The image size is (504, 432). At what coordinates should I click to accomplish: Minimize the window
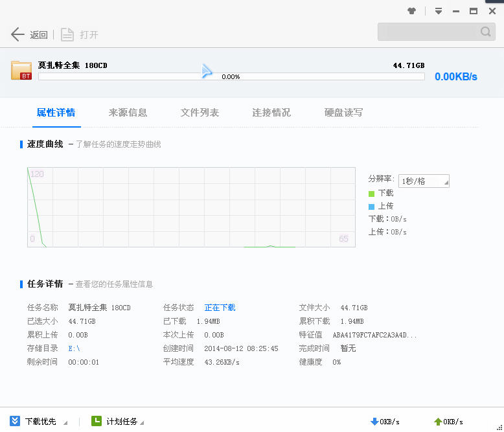coord(456,12)
